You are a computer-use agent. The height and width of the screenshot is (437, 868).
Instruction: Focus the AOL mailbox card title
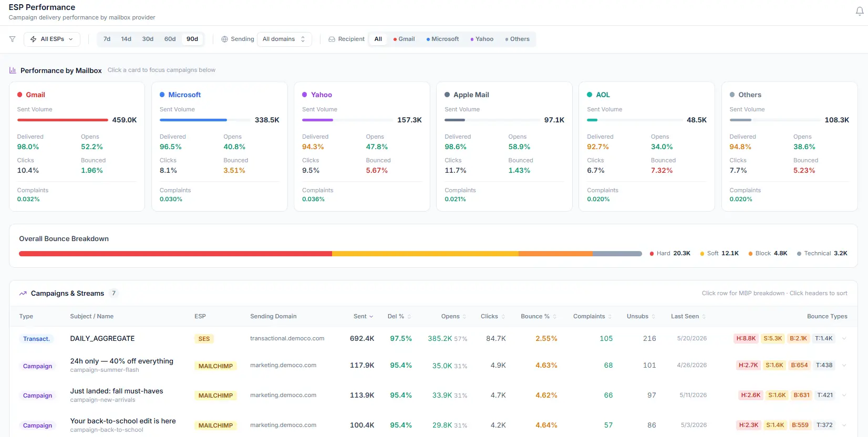[x=603, y=95]
